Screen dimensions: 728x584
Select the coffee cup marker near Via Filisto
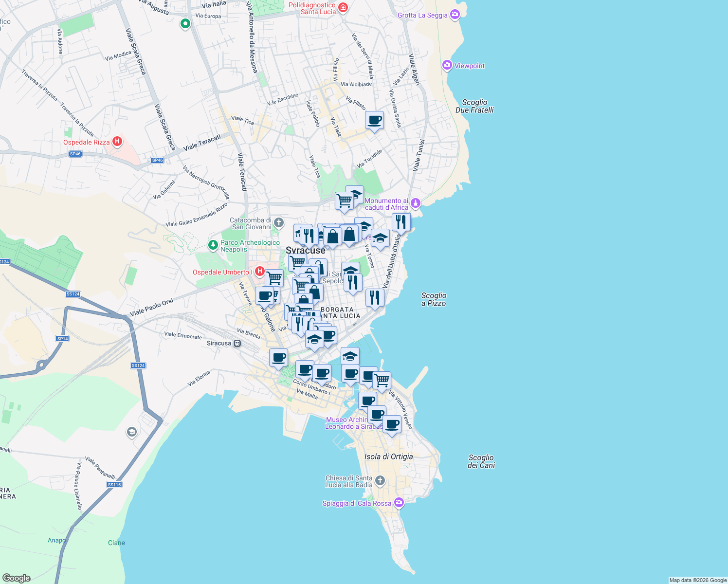pos(374,121)
